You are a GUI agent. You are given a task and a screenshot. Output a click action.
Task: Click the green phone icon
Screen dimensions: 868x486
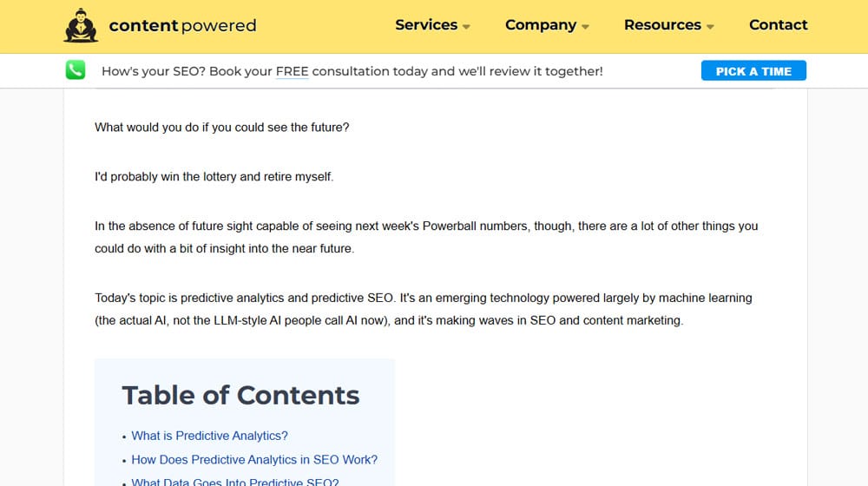pos(76,70)
